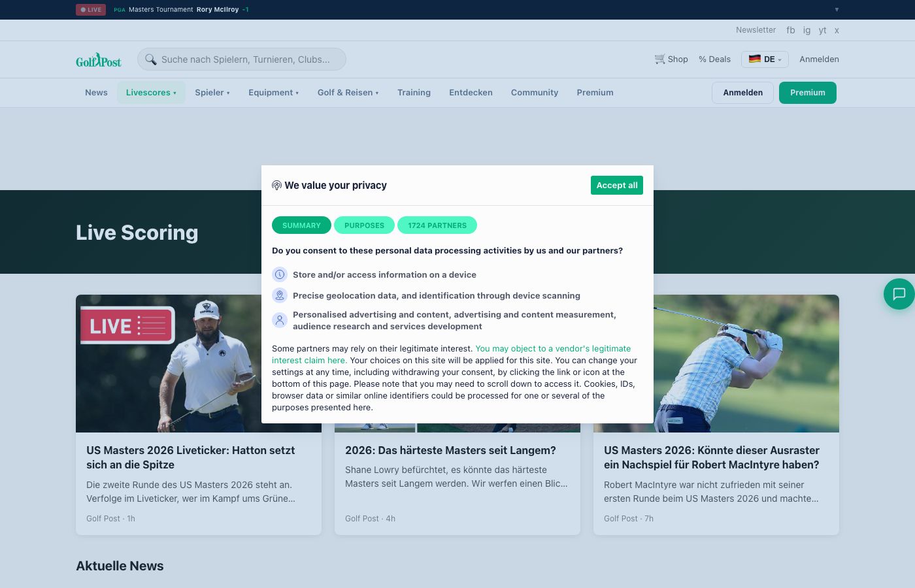Click the store information device icon
Image resolution: width=915 pixels, height=588 pixels.
280,274
